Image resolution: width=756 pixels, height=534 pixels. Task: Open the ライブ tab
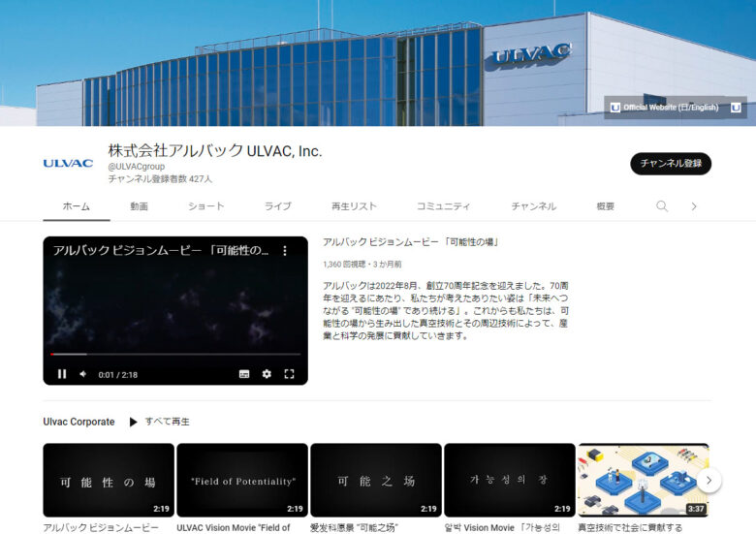click(278, 206)
